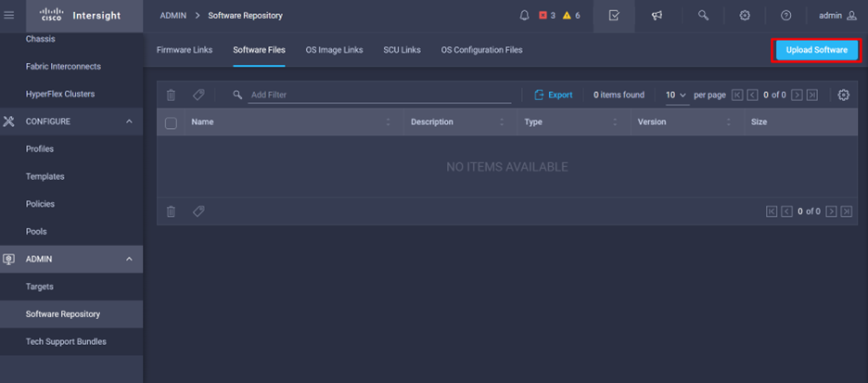Go to previous page in bottom pagination
Image resolution: width=868 pixels, height=383 pixels.
pyautogui.click(x=786, y=211)
